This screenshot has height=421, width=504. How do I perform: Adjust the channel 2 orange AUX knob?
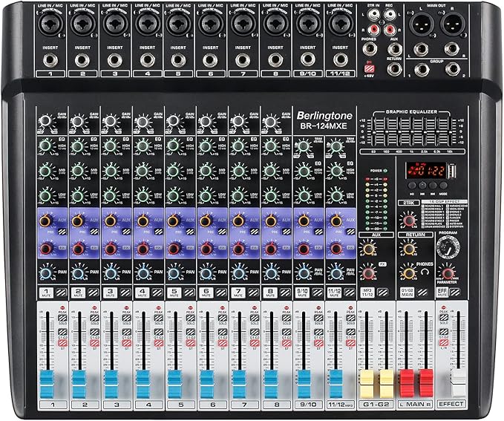point(78,221)
